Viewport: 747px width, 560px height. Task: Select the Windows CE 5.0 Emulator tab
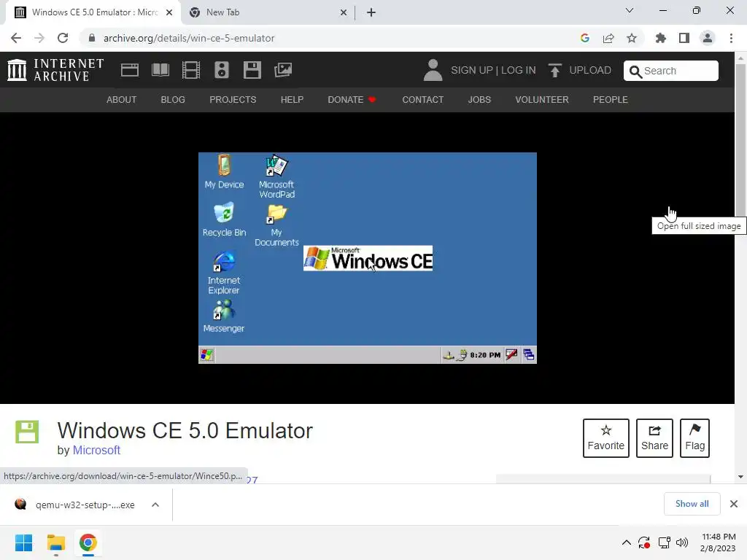click(94, 12)
